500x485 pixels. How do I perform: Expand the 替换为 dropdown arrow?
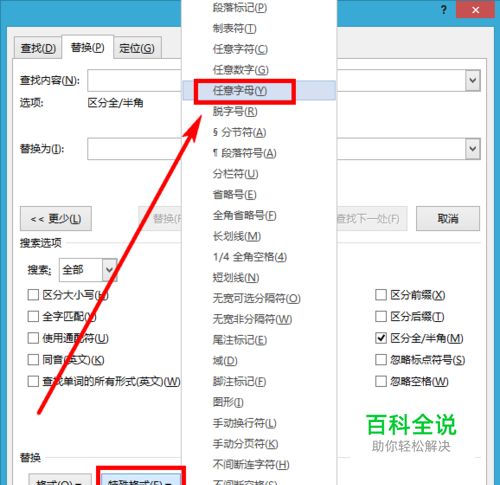pos(473,149)
